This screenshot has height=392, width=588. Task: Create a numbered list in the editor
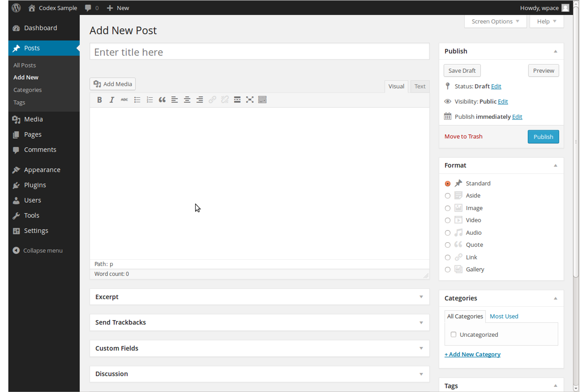[150, 100]
